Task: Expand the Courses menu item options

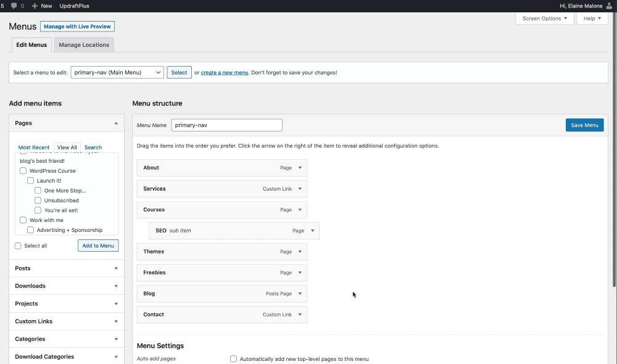Action: point(300,210)
